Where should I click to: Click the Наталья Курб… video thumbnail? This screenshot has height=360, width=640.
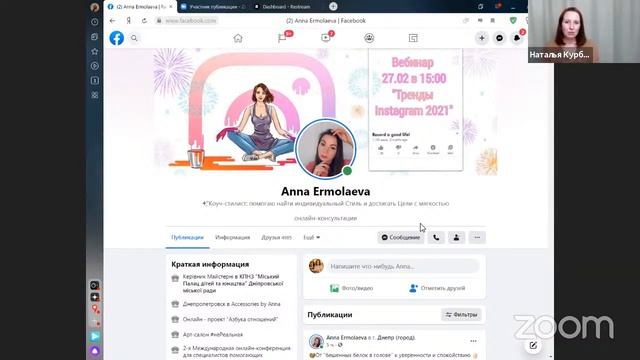coord(584,31)
